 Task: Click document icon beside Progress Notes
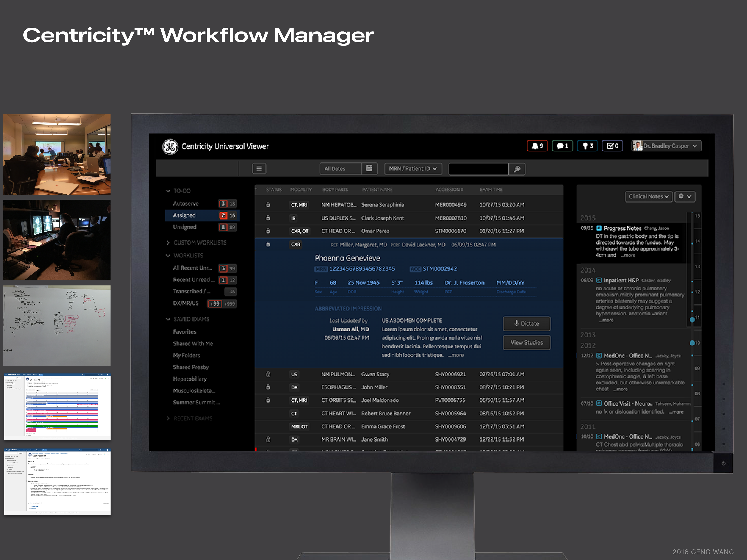pos(599,228)
